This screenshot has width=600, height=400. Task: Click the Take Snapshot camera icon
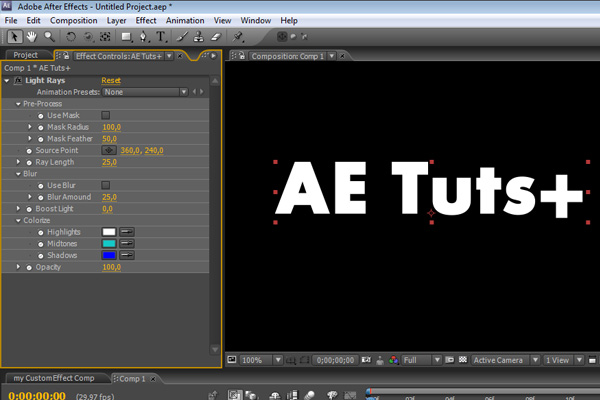pos(366,360)
